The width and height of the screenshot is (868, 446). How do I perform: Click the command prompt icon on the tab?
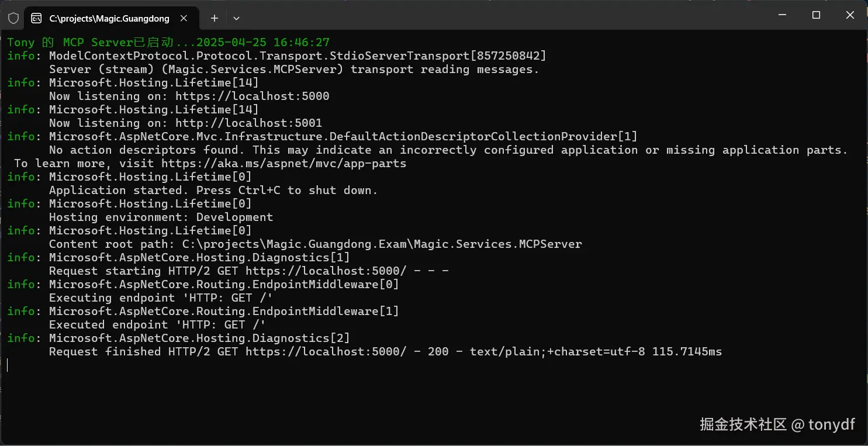pos(36,18)
